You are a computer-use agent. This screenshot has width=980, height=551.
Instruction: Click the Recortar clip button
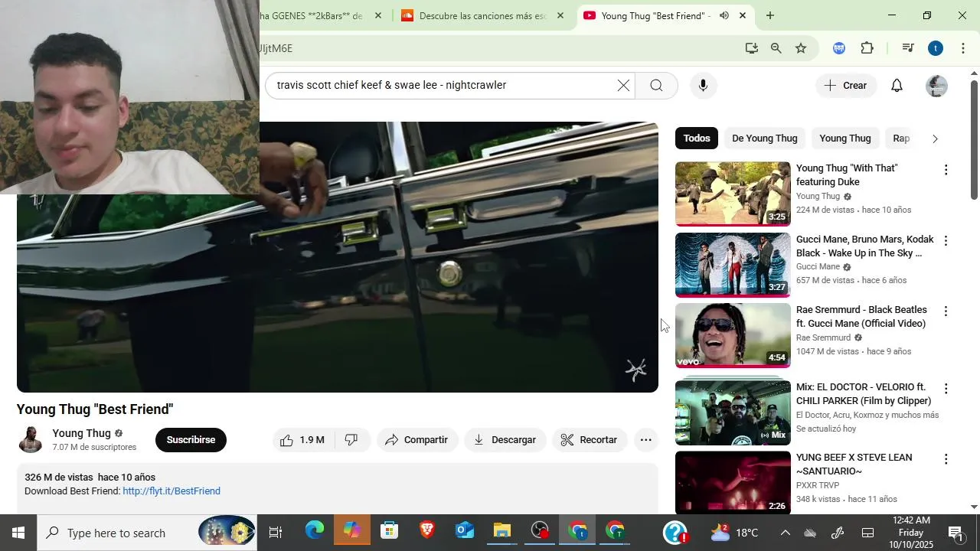(590, 440)
